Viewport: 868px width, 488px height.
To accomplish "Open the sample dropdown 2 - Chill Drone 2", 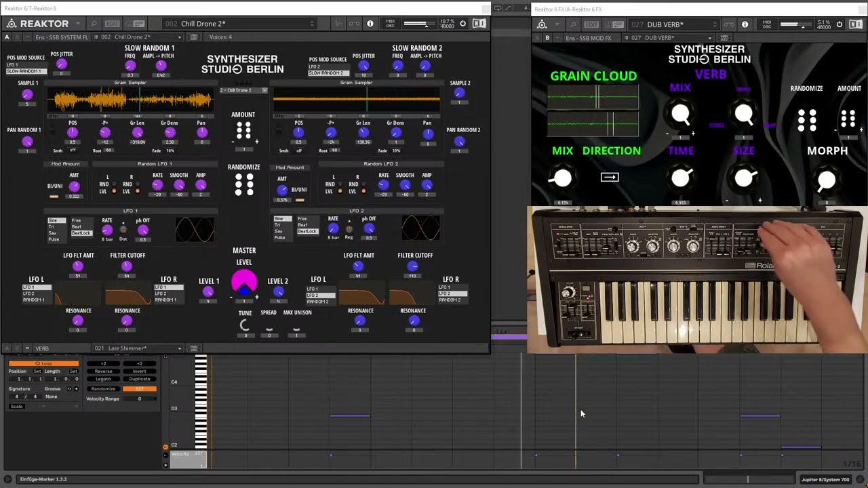I will click(x=243, y=90).
